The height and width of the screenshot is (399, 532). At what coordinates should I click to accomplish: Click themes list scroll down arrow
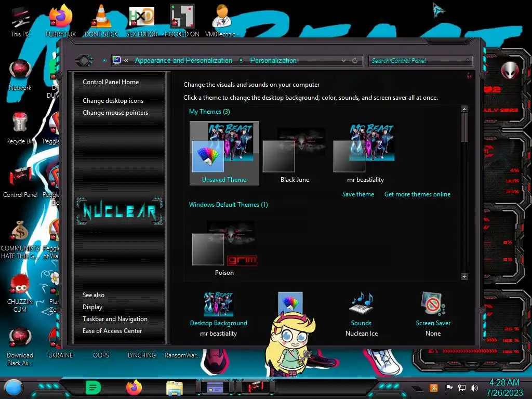click(x=464, y=276)
